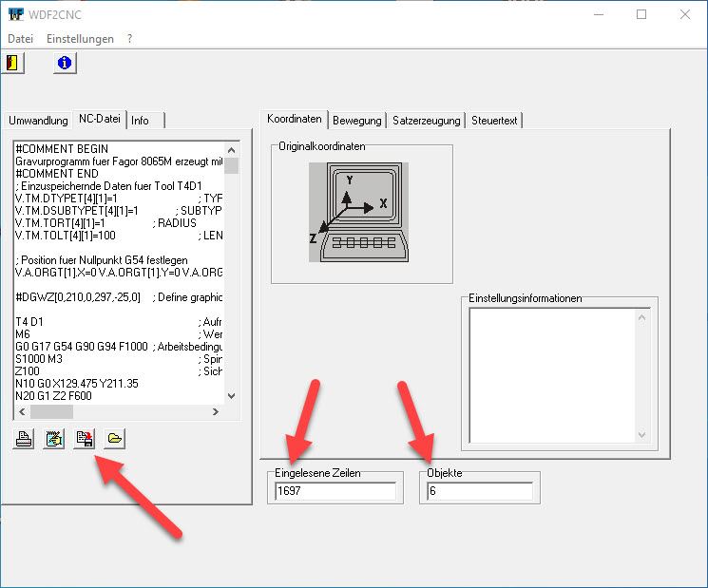Click NC code scroll left arrow

coord(22,411)
